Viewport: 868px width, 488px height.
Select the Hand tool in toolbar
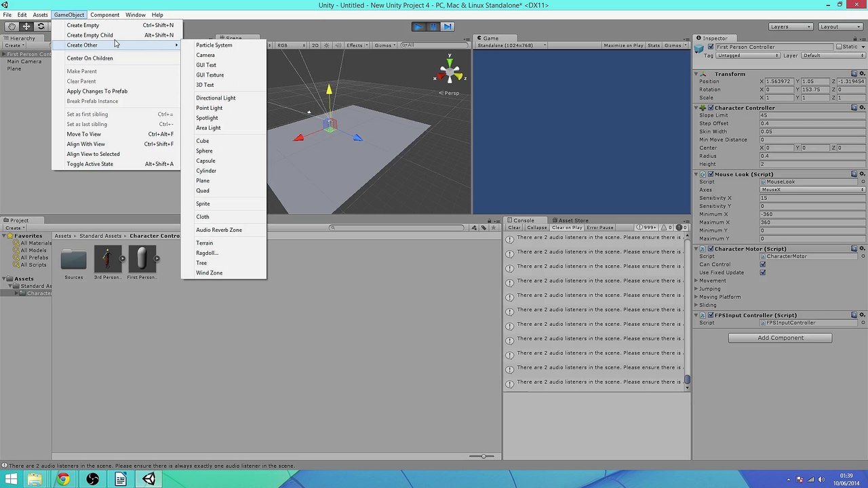pyautogui.click(x=12, y=26)
